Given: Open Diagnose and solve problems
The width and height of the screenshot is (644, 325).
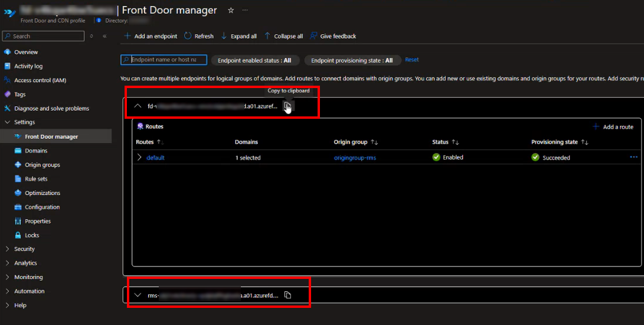Looking at the screenshot, I should click(51, 109).
